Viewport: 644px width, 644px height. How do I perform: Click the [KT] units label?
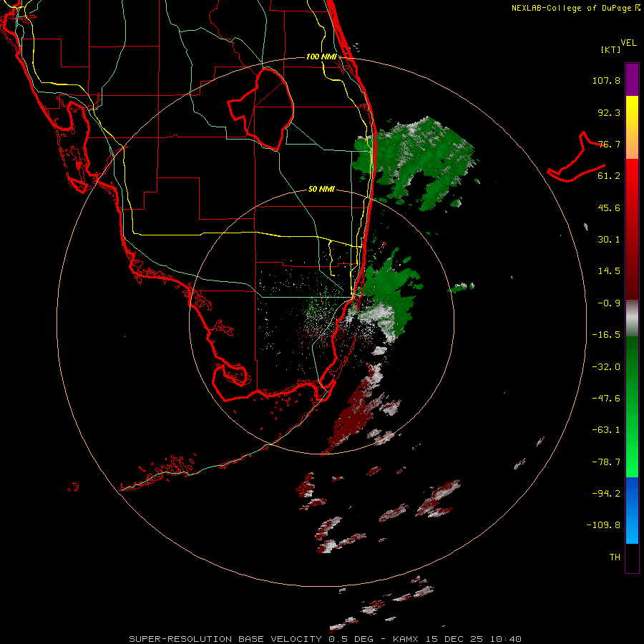click(x=611, y=49)
